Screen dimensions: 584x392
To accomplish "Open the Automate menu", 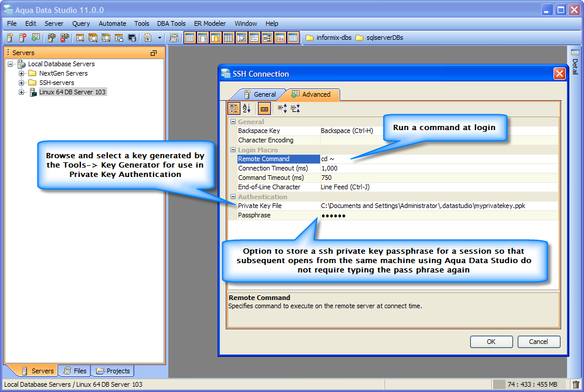I will [113, 23].
